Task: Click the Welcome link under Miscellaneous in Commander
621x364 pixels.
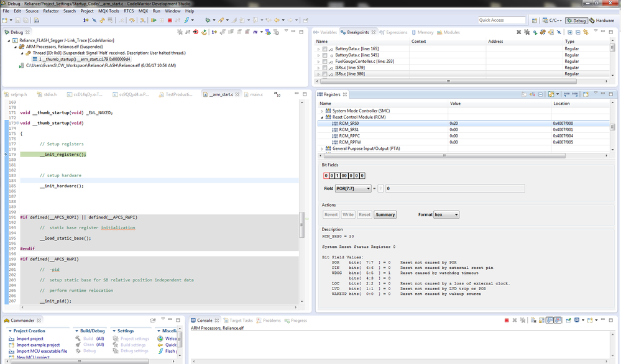Action: [x=171, y=339]
